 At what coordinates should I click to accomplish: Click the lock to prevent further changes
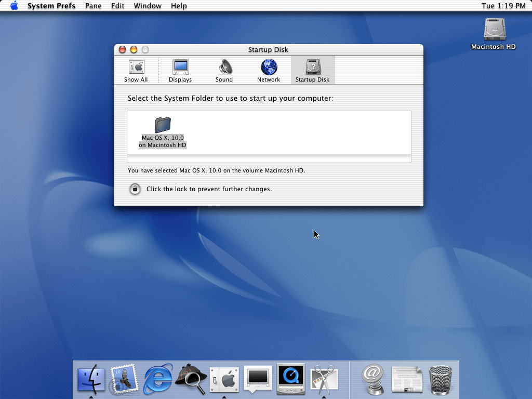(135, 189)
